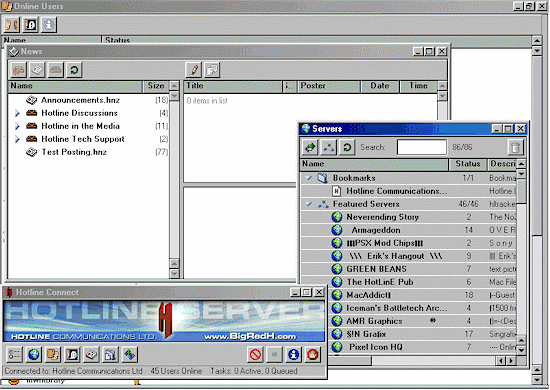
Task: Select Erik's Hangout server
Action: click(x=408, y=256)
